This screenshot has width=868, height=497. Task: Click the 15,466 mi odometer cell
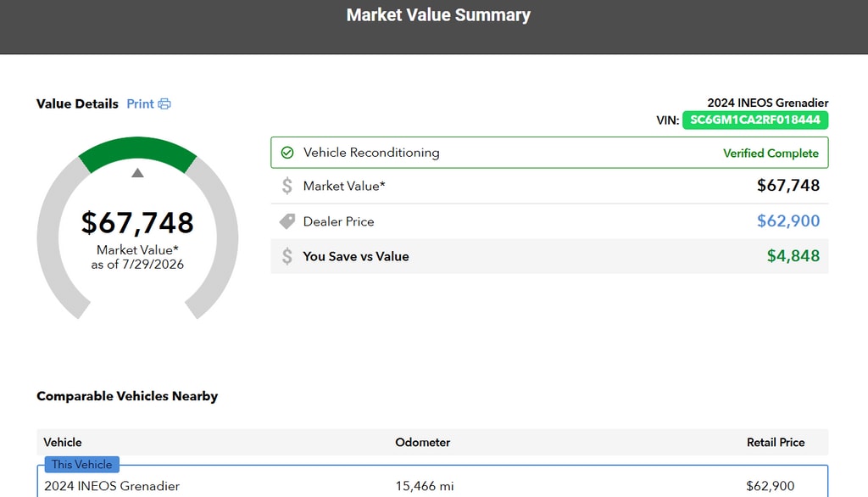(425, 486)
